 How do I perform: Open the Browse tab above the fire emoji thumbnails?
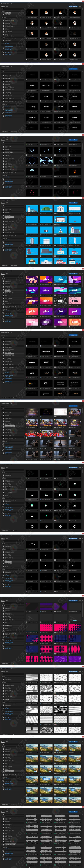(3, 6)
